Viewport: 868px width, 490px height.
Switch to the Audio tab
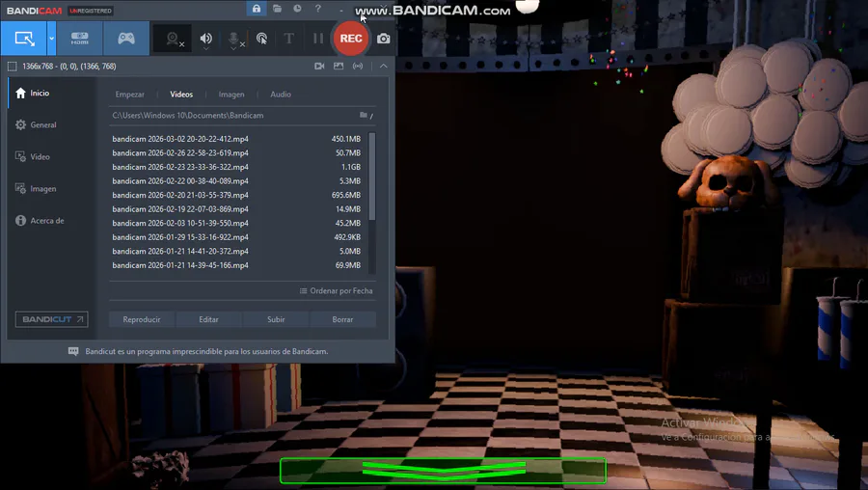click(x=280, y=95)
